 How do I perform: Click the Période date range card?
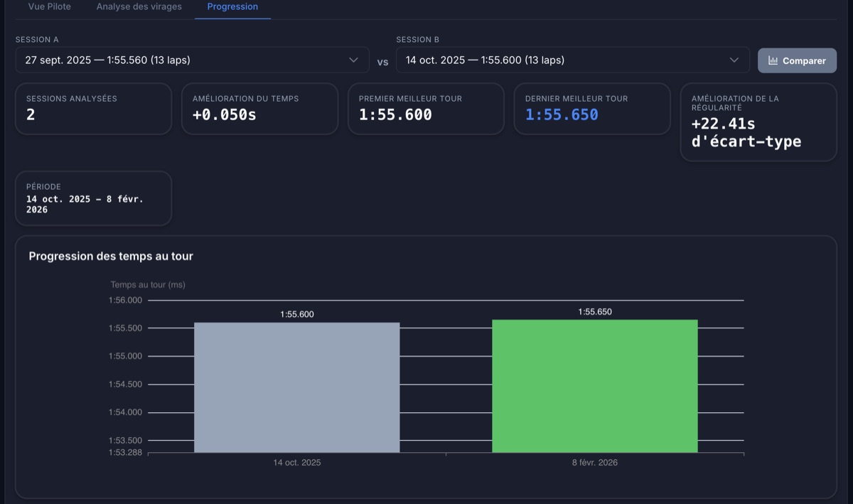(x=93, y=198)
